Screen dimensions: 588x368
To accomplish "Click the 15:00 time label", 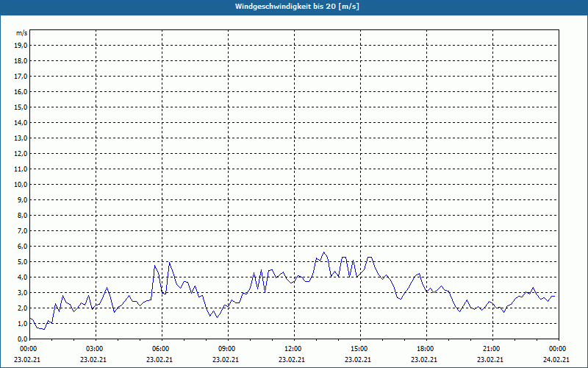I will pos(359,349).
